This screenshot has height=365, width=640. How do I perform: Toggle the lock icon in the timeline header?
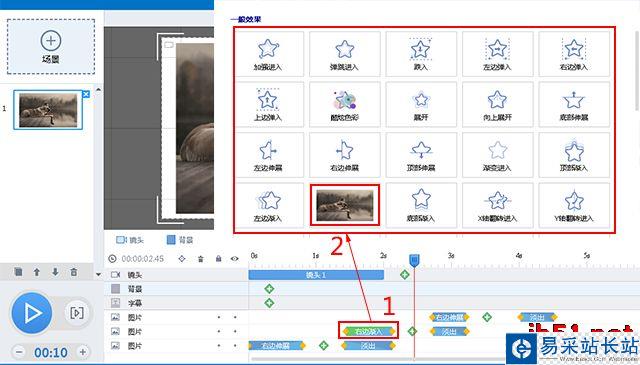click(218, 259)
